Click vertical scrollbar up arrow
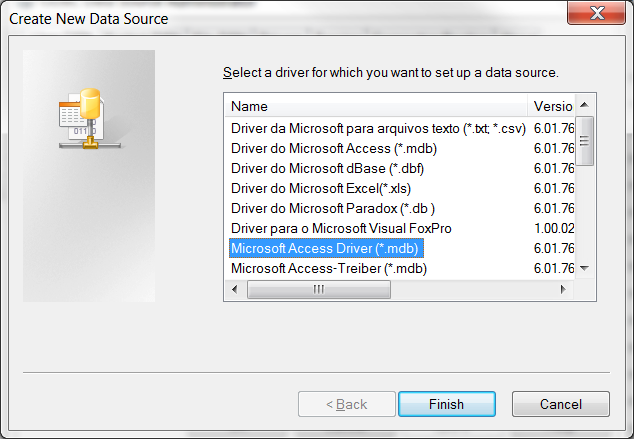Image resolution: width=634 pixels, height=439 pixels. (x=584, y=105)
